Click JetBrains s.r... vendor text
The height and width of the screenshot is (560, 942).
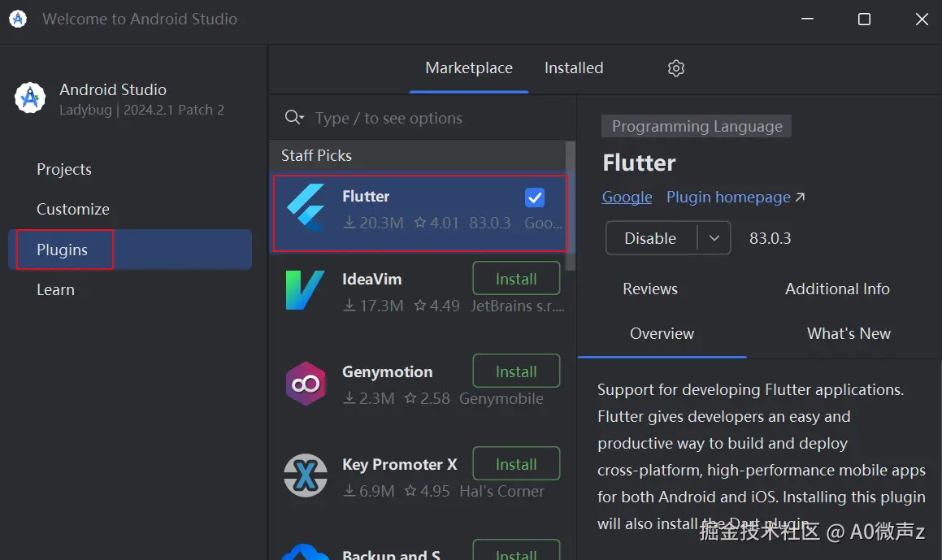click(517, 306)
